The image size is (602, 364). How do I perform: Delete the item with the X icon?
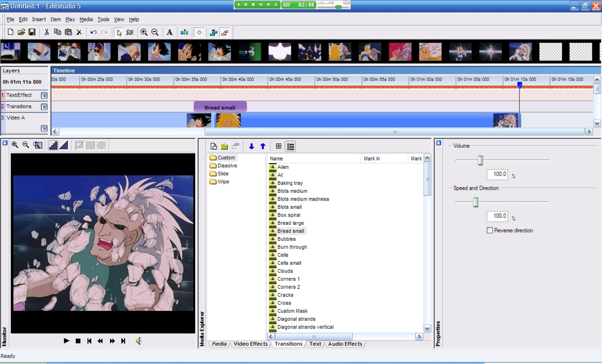tap(79, 32)
